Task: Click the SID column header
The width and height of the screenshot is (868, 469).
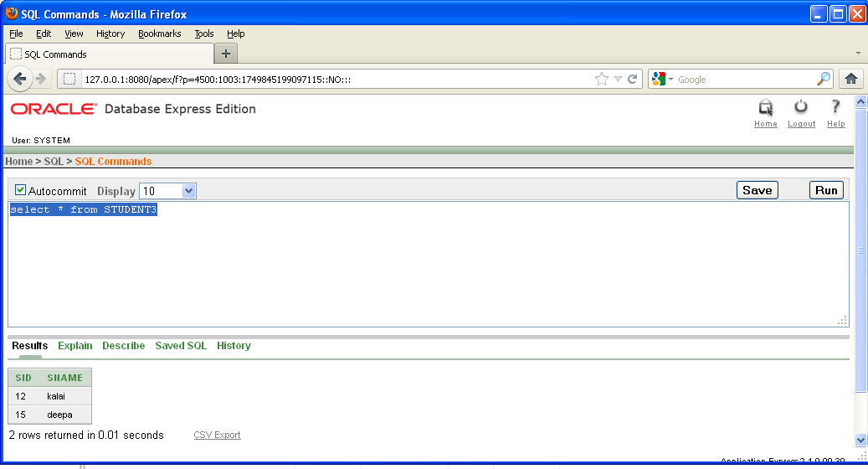Action: 23,378
